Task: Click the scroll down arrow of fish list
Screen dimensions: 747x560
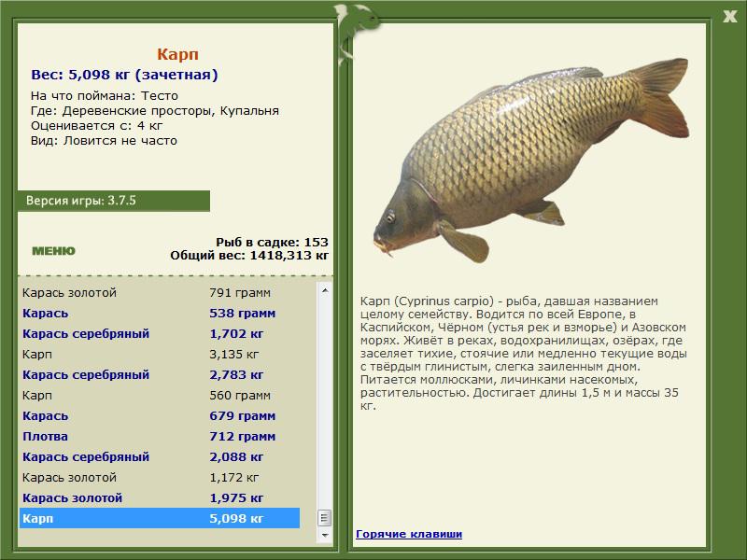Action: 325,535
